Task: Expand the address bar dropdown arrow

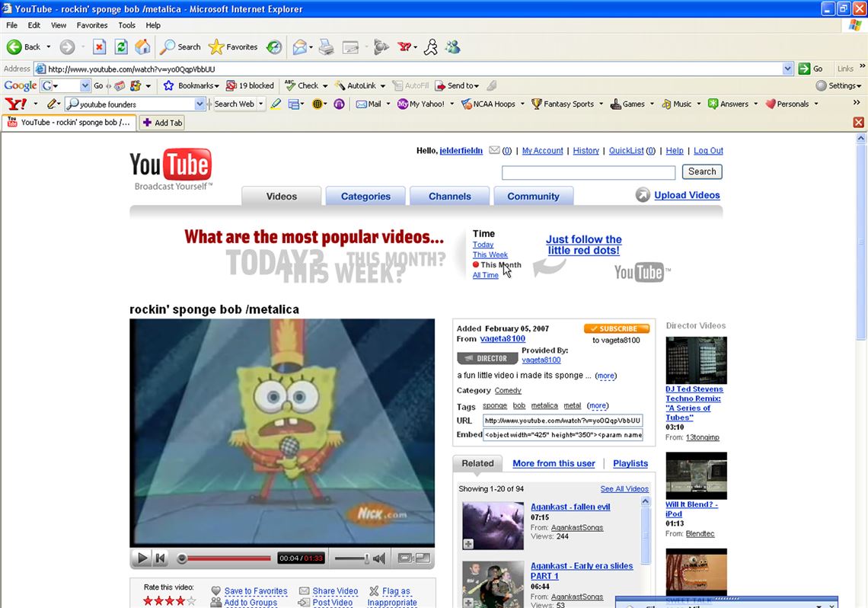Action: (x=788, y=69)
